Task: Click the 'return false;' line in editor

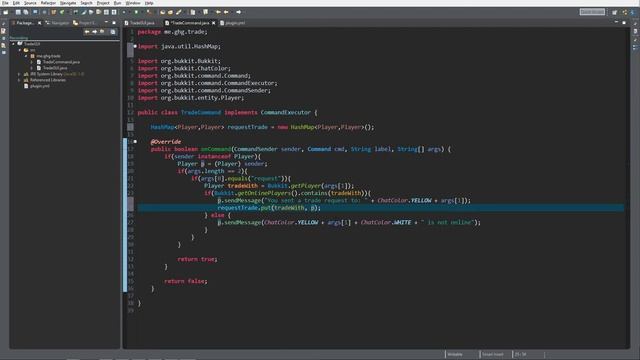Action: tap(186, 281)
